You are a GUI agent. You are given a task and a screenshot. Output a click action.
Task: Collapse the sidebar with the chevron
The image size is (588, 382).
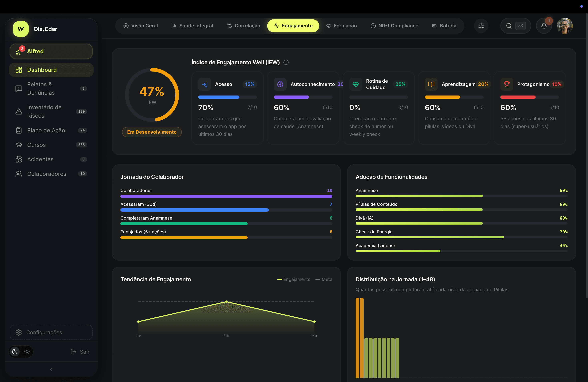click(x=51, y=369)
